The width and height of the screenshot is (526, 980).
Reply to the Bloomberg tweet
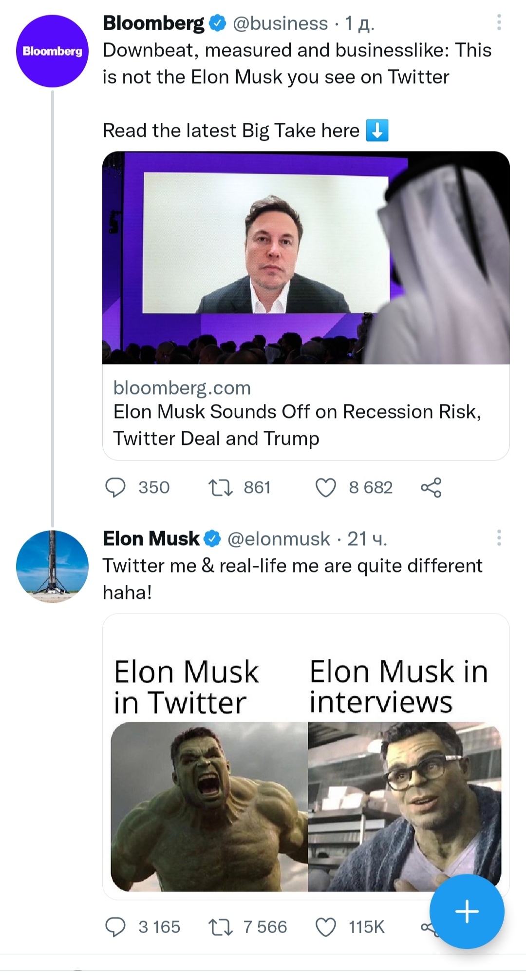[115, 487]
